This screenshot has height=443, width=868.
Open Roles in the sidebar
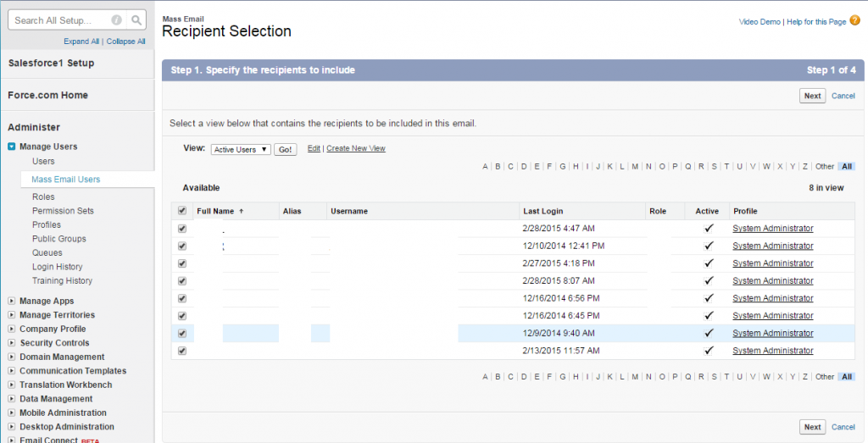pos(43,197)
